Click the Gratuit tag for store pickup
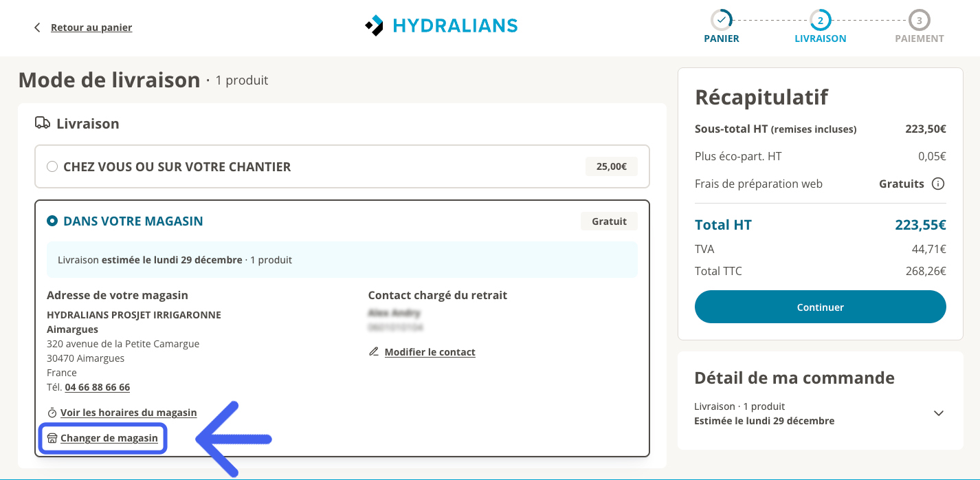The width and height of the screenshot is (980, 480). click(609, 221)
